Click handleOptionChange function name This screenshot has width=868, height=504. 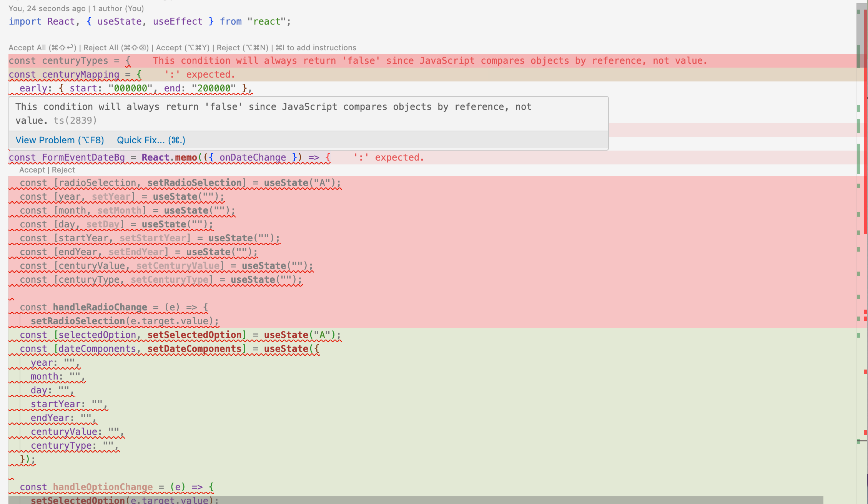pyautogui.click(x=103, y=487)
